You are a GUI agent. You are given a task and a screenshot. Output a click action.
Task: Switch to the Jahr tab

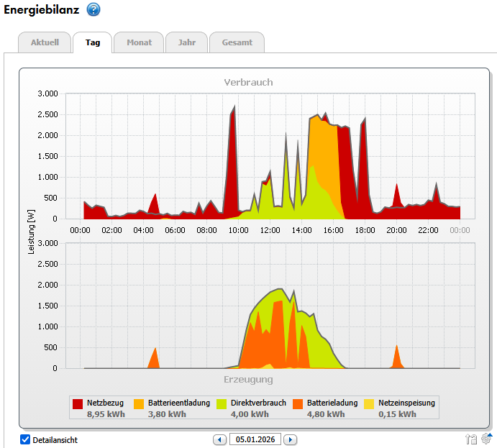tap(186, 42)
